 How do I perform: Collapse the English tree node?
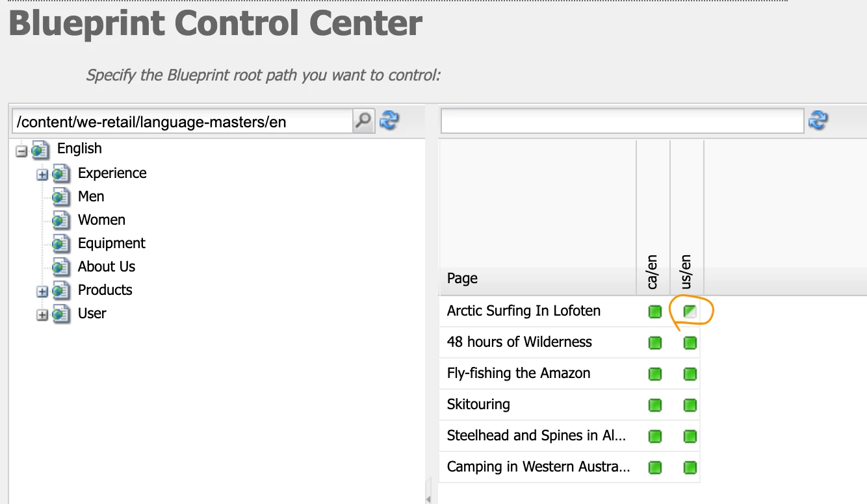21,151
